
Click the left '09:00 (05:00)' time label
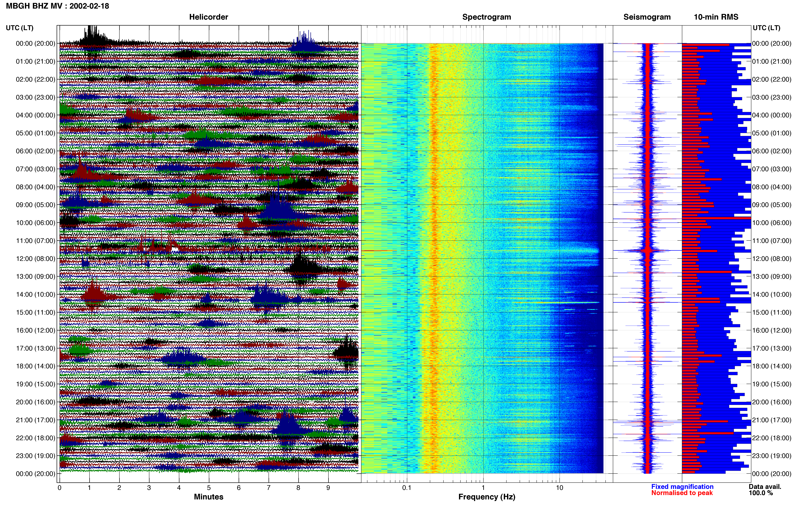click(35, 205)
